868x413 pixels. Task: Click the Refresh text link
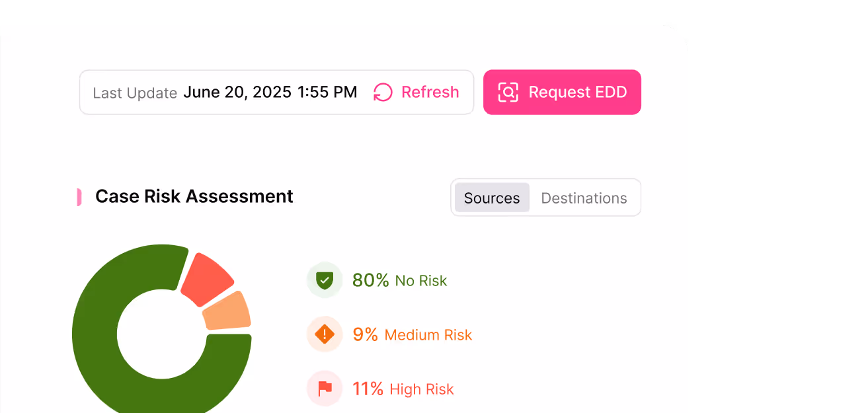(430, 93)
